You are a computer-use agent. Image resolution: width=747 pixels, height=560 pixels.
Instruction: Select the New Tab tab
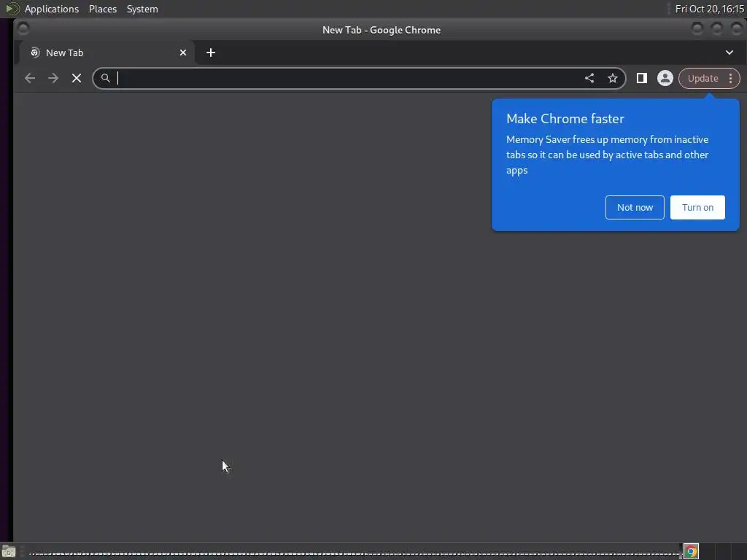click(107, 52)
